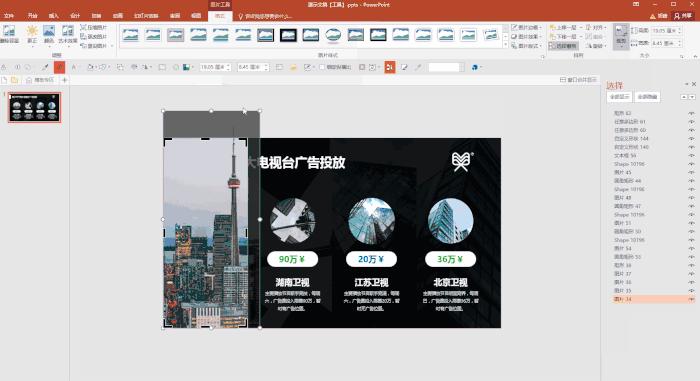Image resolution: width=700 pixels, height=381 pixels.
Task: Open the Corrections (更正) sun icon
Action: coord(32,34)
